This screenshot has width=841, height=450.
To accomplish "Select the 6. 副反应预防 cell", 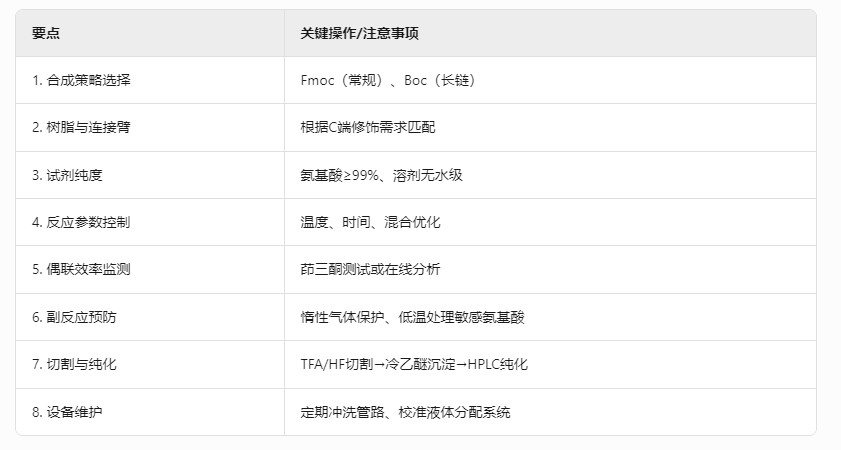I will pos(150,317).
